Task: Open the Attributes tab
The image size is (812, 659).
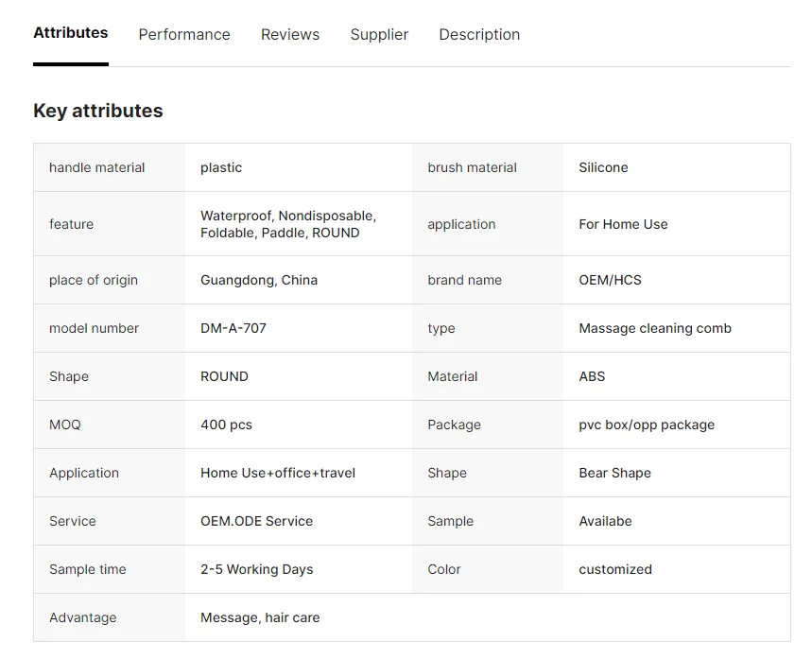Action: point(71,33)
